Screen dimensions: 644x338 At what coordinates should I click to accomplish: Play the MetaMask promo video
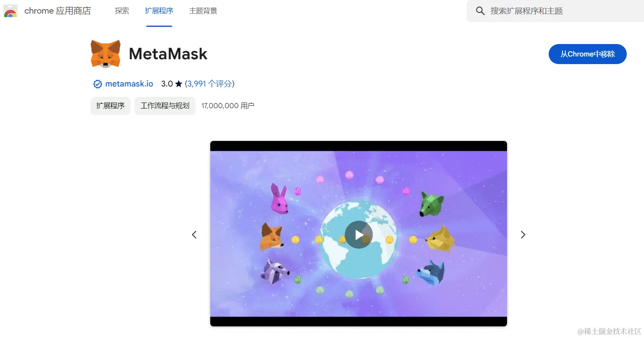[359, 235]
